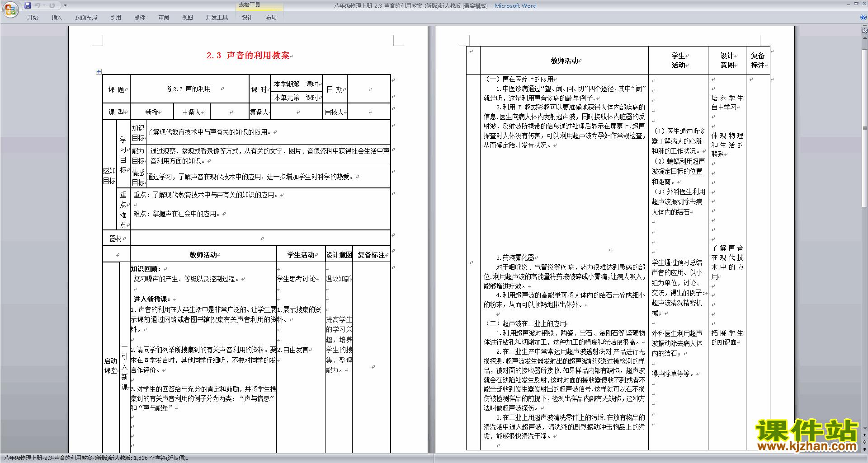Click the 噪声除草等等 text

(x=674, y=374)
